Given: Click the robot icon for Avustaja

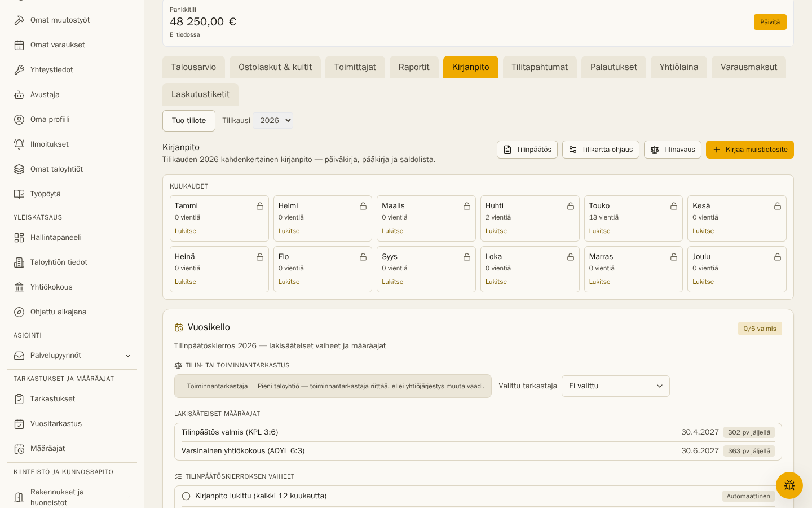Looking at the screenshot, I should point(19,95).
